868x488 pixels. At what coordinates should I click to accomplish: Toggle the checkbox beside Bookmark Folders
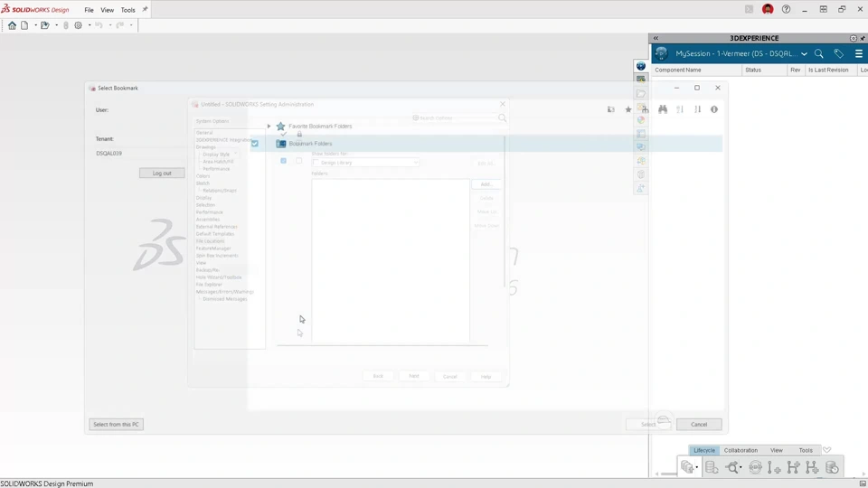pos(255,144)
